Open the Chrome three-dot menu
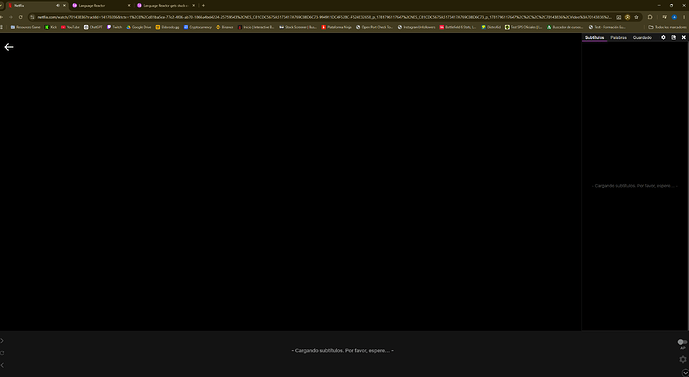689x377 pixels. [684, 17]
